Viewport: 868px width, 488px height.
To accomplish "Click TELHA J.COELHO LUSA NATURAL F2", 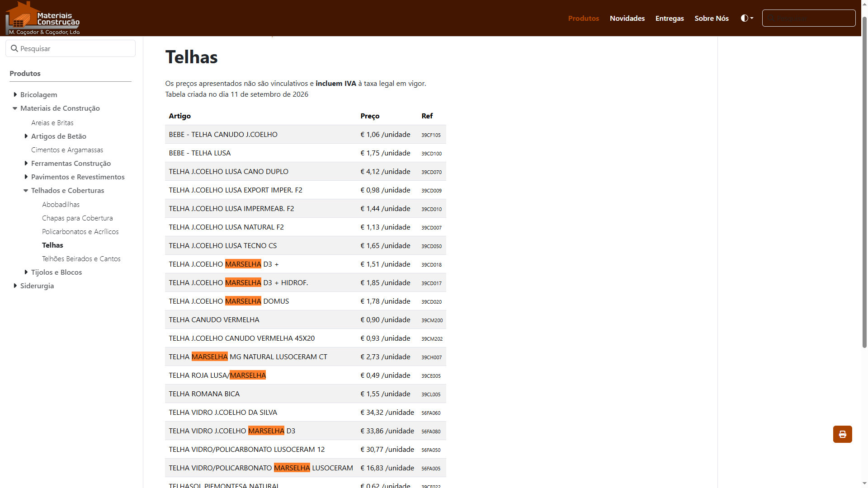I will (x=226, y=227).
